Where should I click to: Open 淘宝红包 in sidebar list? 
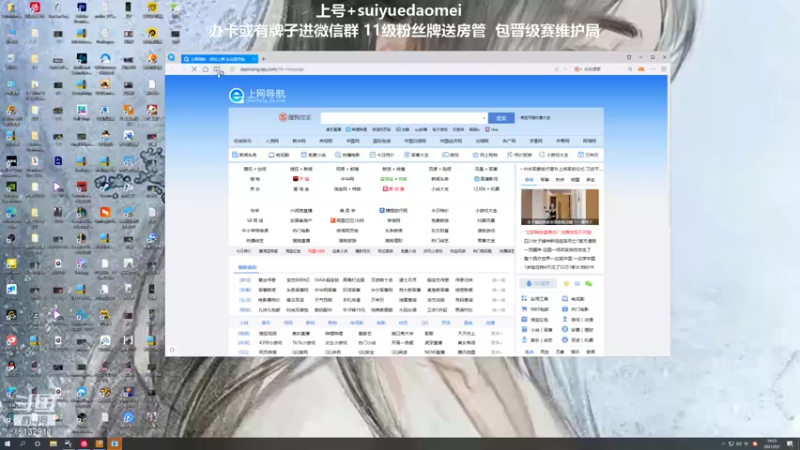(x=535, y=319)
